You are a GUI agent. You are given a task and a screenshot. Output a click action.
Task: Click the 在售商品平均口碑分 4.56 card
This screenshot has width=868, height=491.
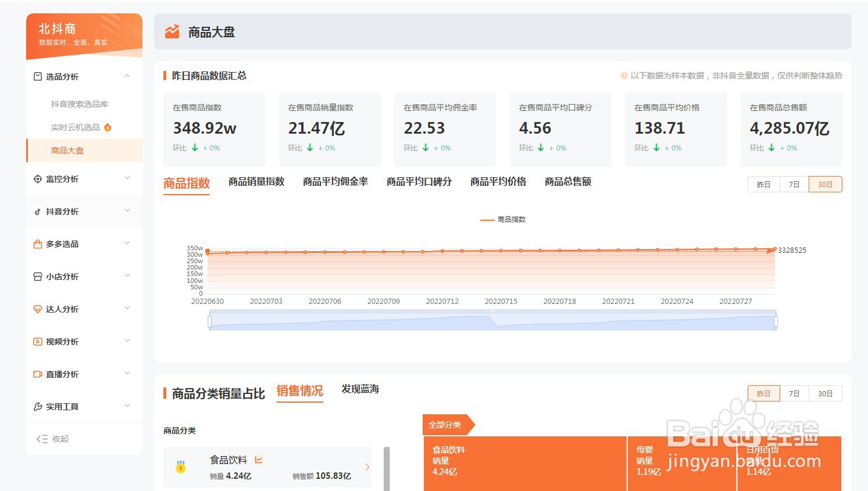(560, 129)
